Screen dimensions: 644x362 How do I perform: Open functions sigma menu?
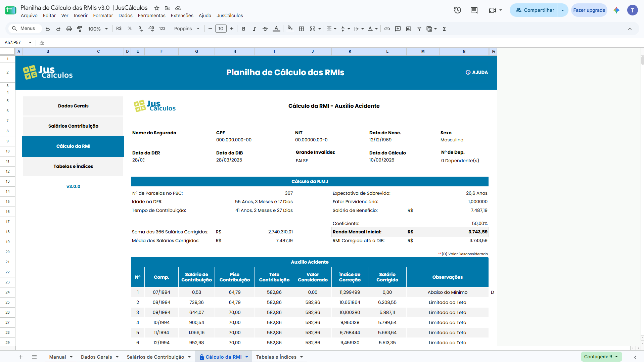tap(444, 29)
